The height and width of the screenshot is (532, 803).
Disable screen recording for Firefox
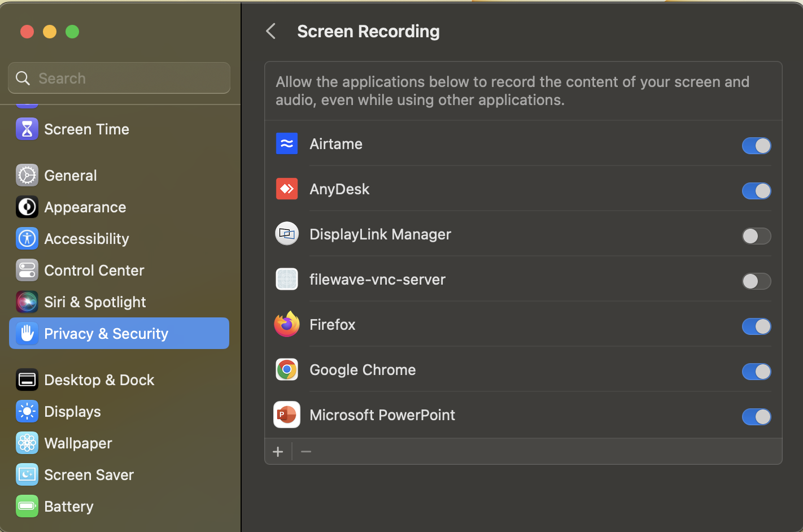[x=756, y=326]
